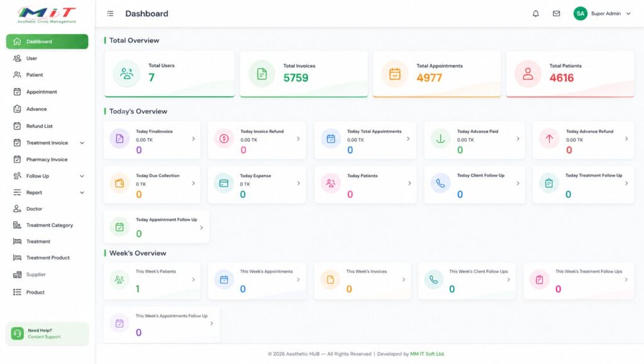Click the Treatment Product sidebar icon
The image size is (644, 364).
tap(17, 258)
